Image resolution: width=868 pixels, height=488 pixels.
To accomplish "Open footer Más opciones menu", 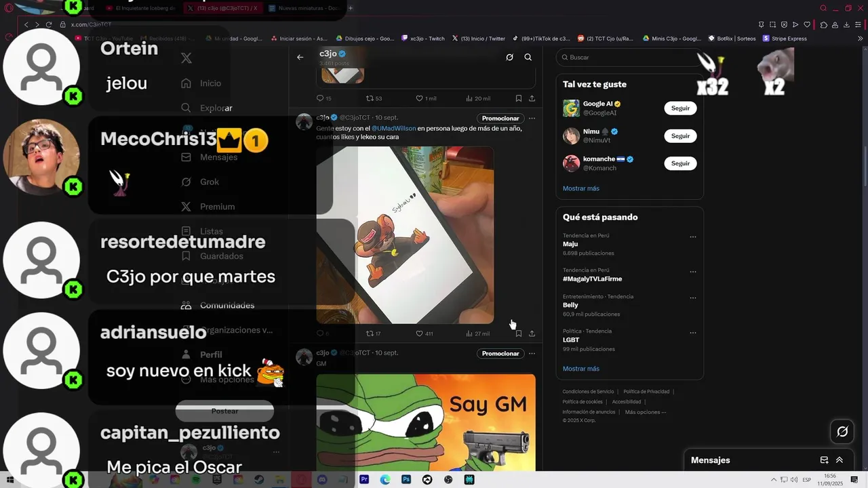I will 646,412.
